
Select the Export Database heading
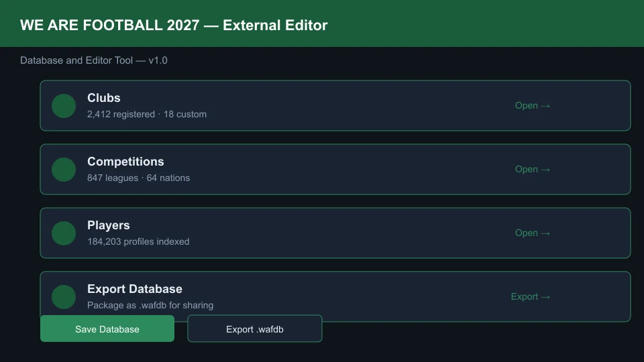point(135,288)
